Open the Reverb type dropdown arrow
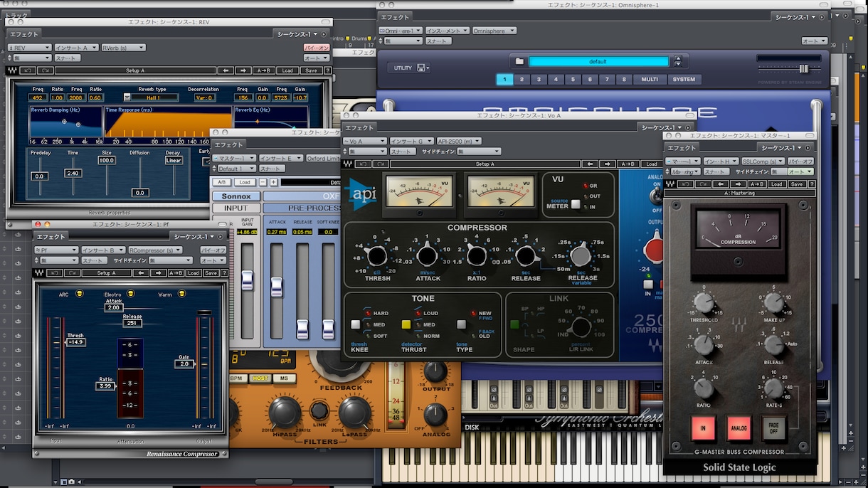868x488 pixels. pyautogui.click(x=127, y=97)
